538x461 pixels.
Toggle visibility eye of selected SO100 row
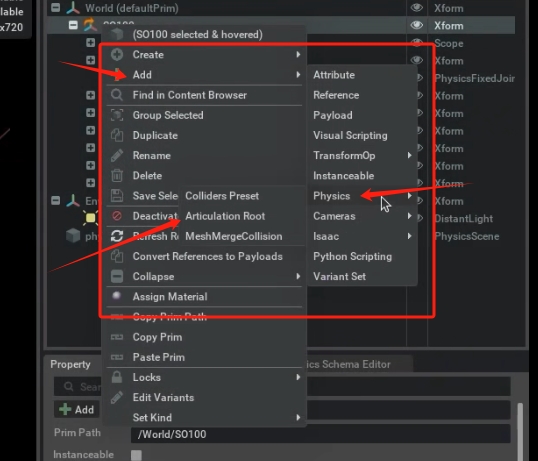[x=417, y=25]
